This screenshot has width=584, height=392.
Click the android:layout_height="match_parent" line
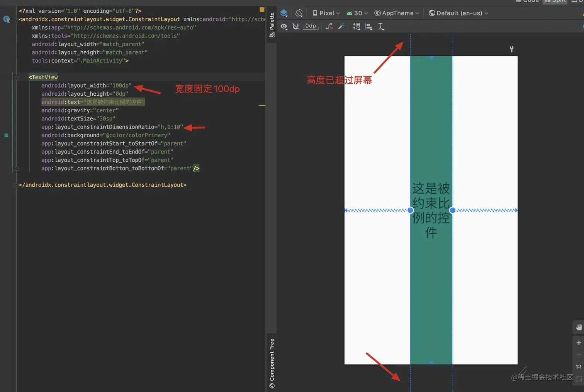[x=90, y=52]
